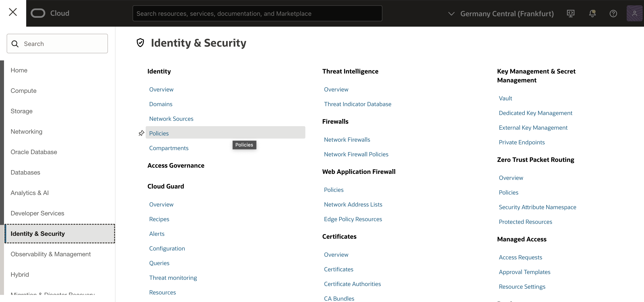Click the search magnifier icon in sidebar
This screenshot has width=644, height=302.
[15, 44]
